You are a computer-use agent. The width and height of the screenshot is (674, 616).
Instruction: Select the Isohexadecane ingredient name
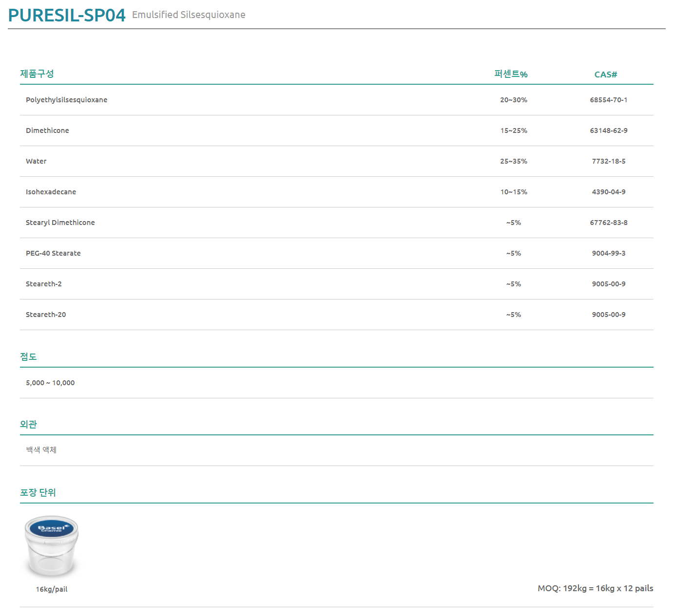point(51,192)
